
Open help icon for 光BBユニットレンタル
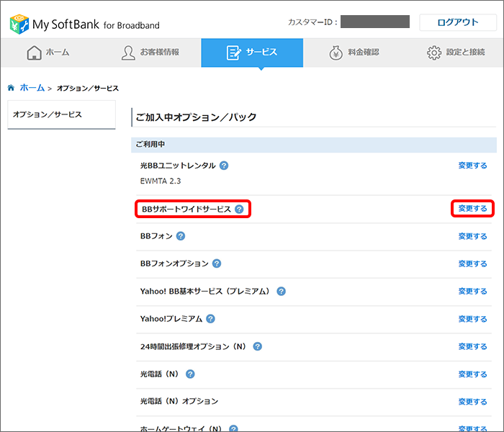224,166
